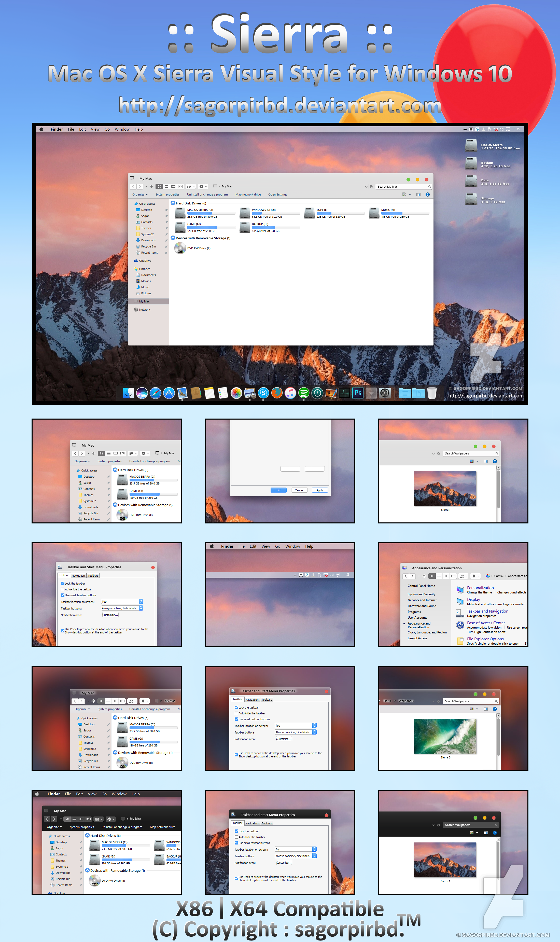The width and height of the screenshot is (560, 942).
Task: Open File Explorer Options link
Action: pos(485,639)
